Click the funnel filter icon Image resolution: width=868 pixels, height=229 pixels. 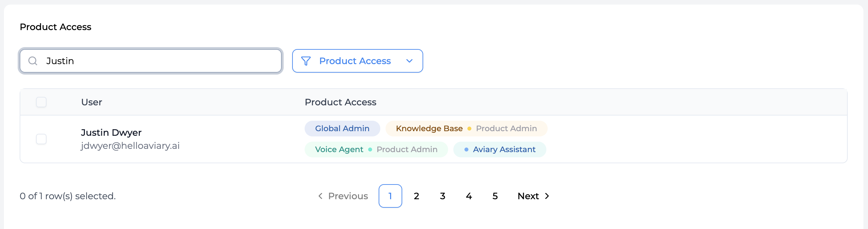pos(306,61)
